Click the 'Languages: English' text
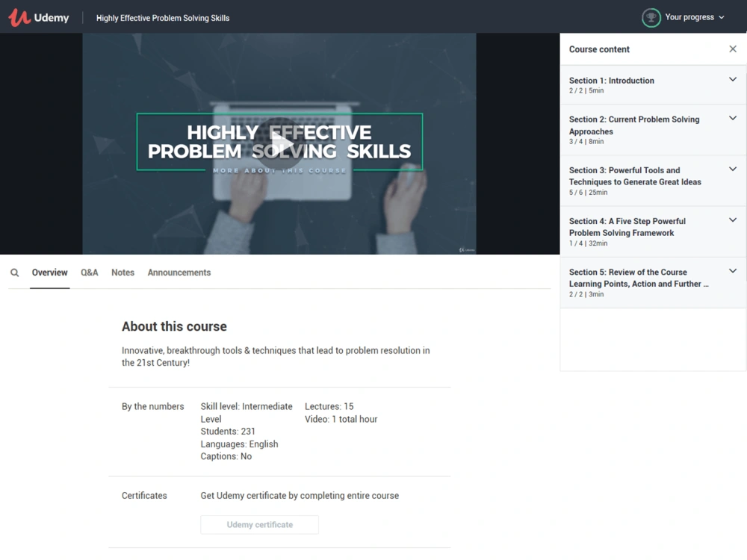 239,444
